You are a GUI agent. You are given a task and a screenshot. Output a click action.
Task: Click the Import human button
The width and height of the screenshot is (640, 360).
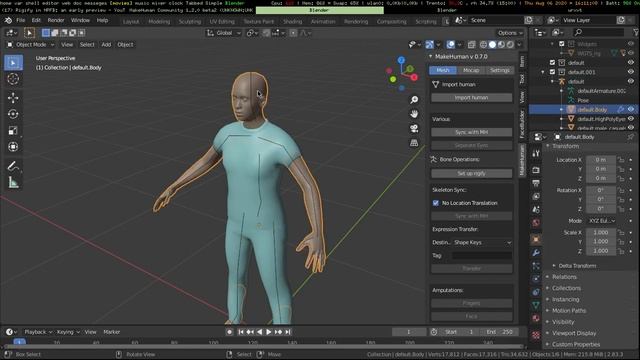tap(471, 98)
